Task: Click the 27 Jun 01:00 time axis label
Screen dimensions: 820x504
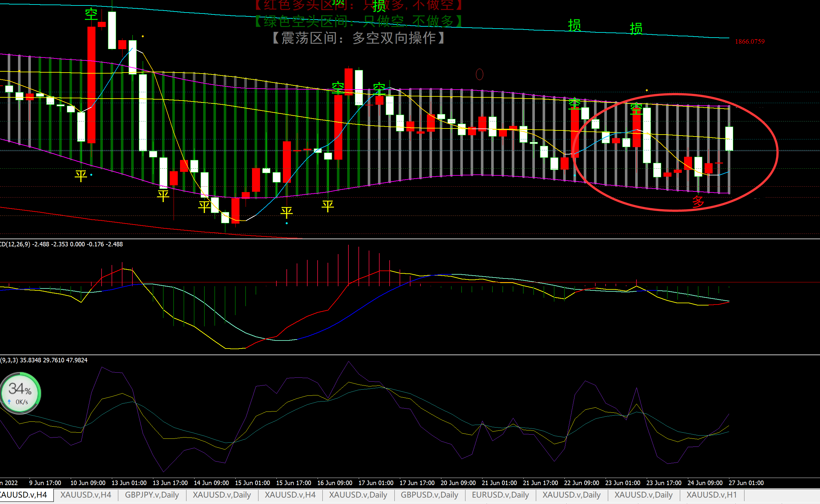Action: [x=746, y=483]
